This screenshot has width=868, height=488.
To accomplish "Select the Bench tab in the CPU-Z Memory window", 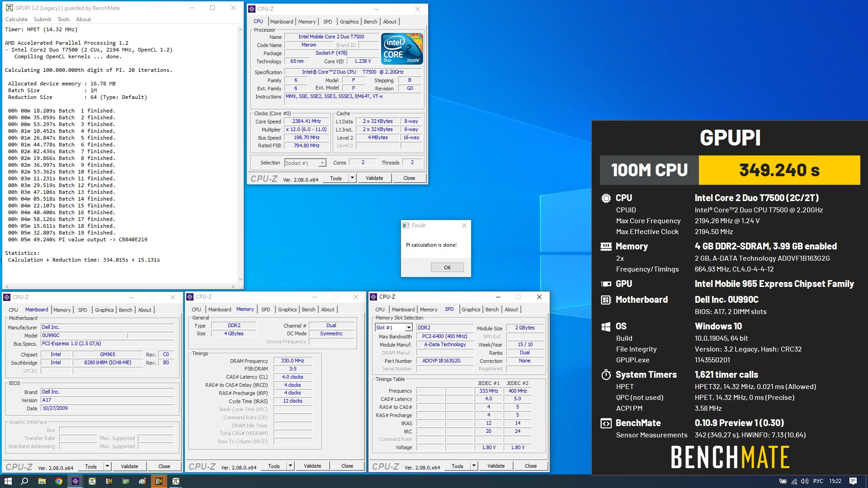I will (308, 310).
